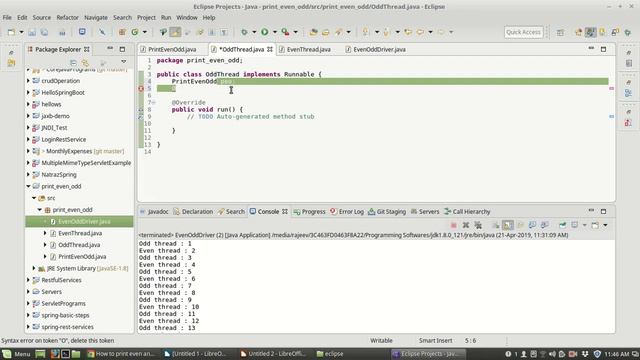640x360 pixels.
Task: Toggle Link with Editor in Package Explorer
Action: click(85, 62)
